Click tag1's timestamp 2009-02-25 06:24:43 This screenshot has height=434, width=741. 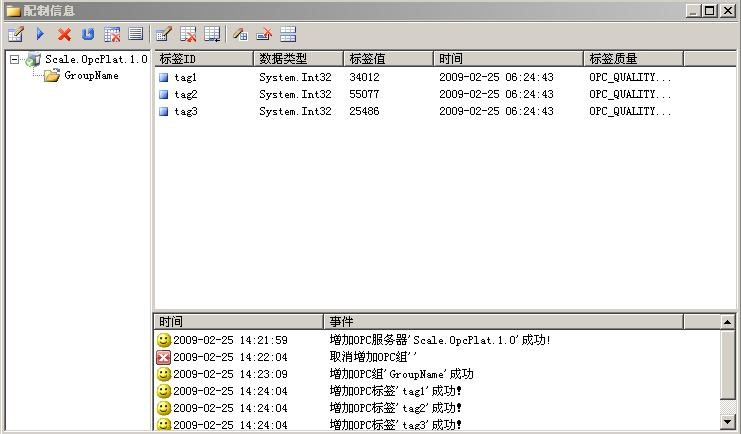pyautogui.click(x=496, y=77)
